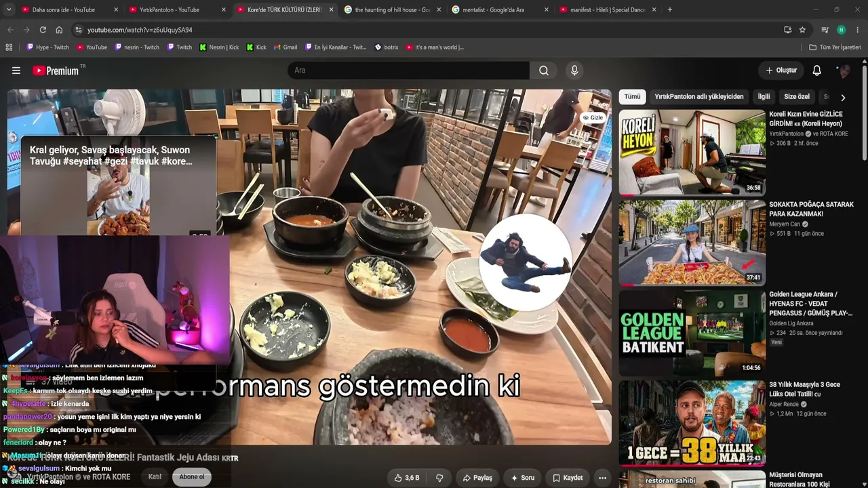Open the notifications bell
The height and width of the screenshot is (488, 868).
pyautogui.click(x=817, y=70)
